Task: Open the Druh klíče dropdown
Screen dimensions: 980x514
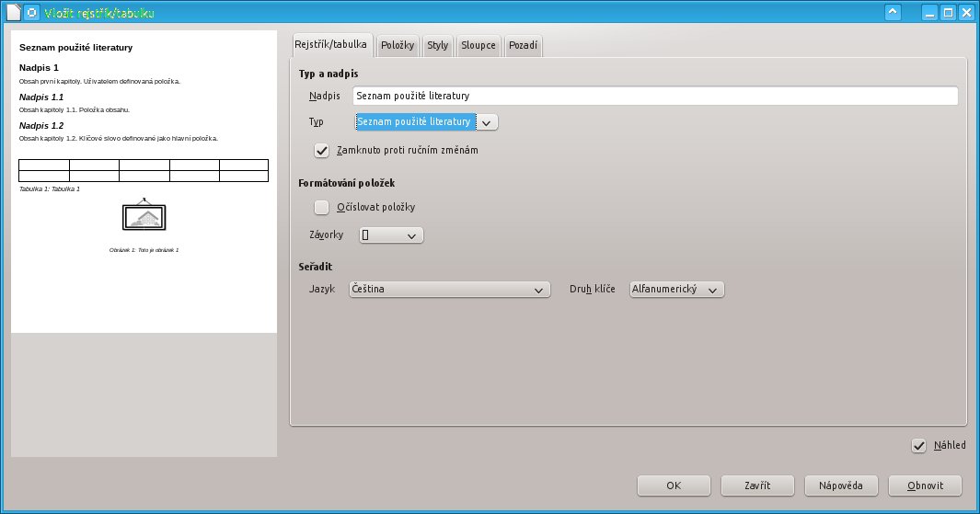Action: click(676, 290)
